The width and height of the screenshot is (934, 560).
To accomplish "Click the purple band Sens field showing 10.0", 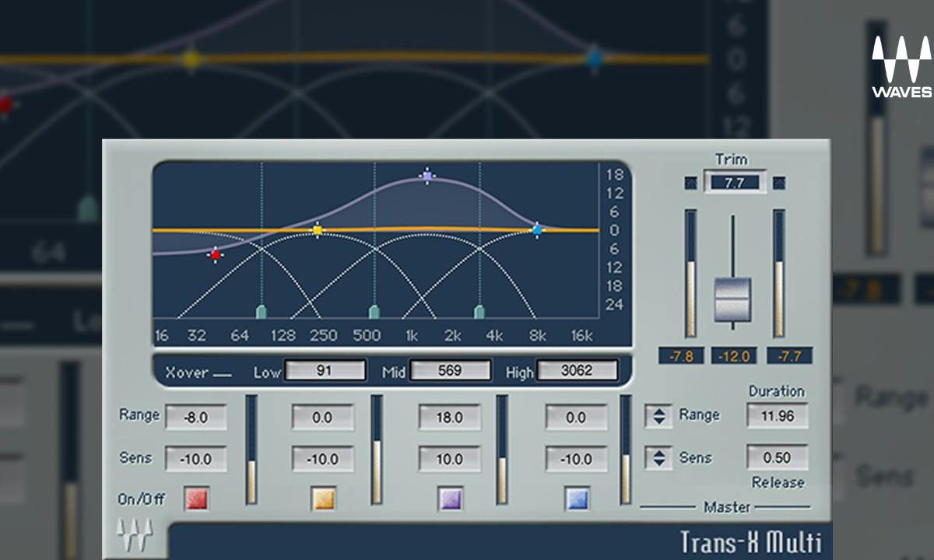I will [449, 459].
